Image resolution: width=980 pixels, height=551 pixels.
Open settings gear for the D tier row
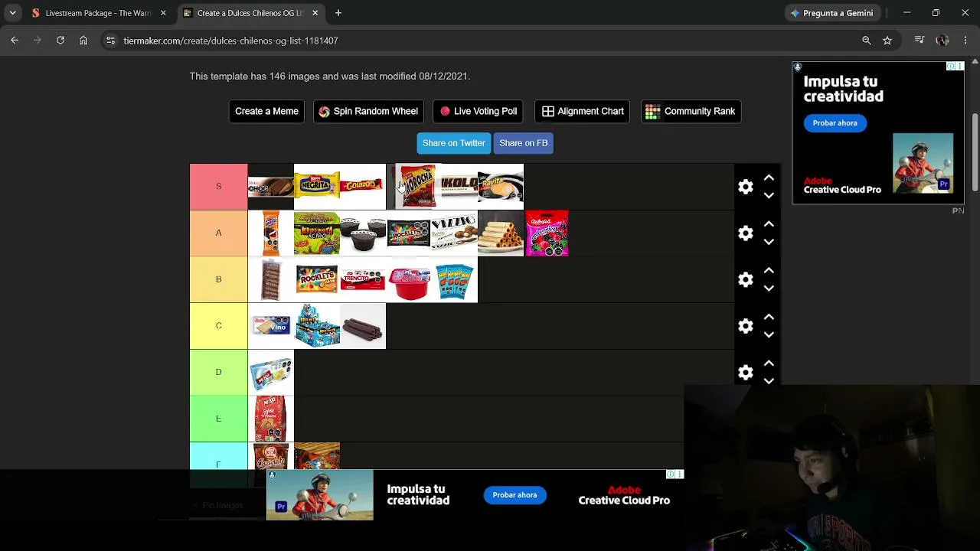point(746,373)
